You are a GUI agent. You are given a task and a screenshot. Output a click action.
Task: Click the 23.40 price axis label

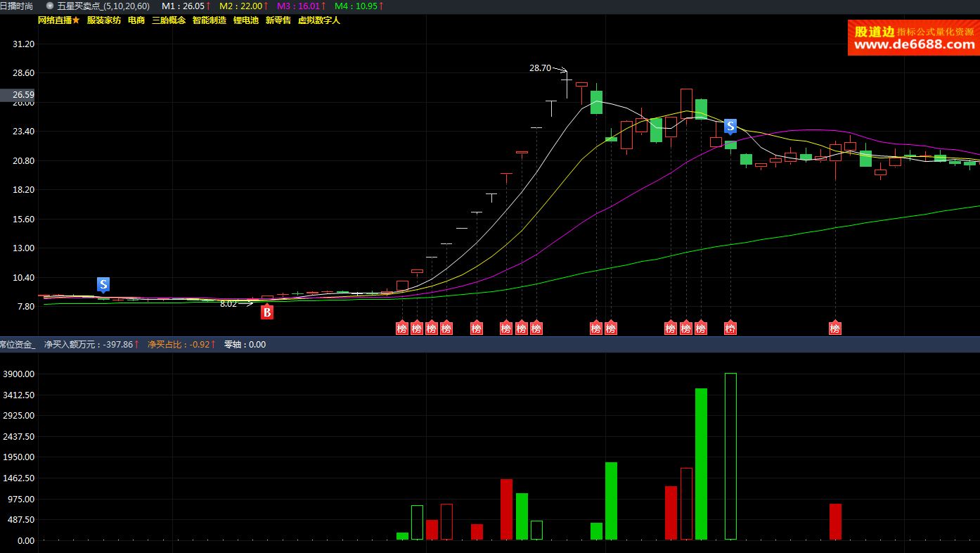24,132
